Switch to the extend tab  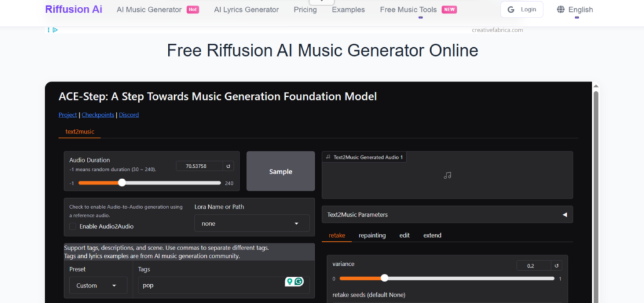click(433, 235)
